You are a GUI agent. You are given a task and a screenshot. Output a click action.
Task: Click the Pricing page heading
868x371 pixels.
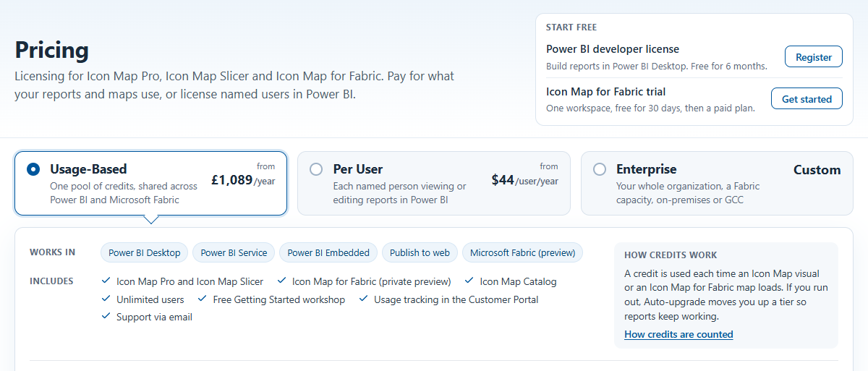coord(52,50)
